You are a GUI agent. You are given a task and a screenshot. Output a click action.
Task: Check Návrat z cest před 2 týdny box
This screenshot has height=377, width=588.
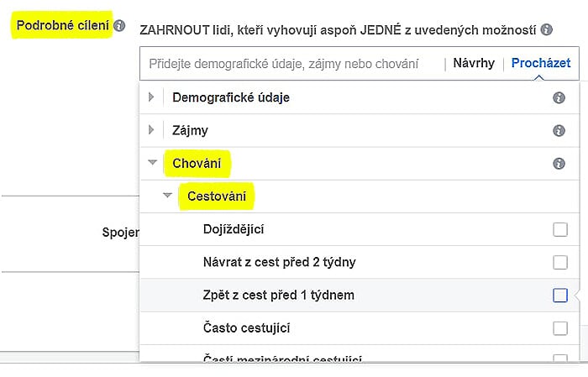tap(560, 262)
